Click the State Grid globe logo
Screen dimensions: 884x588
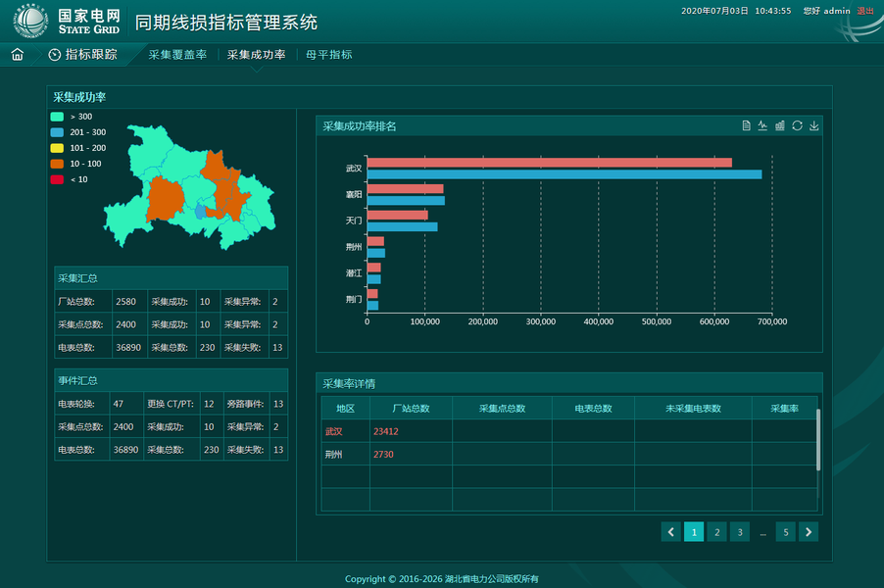click(31, 21)
